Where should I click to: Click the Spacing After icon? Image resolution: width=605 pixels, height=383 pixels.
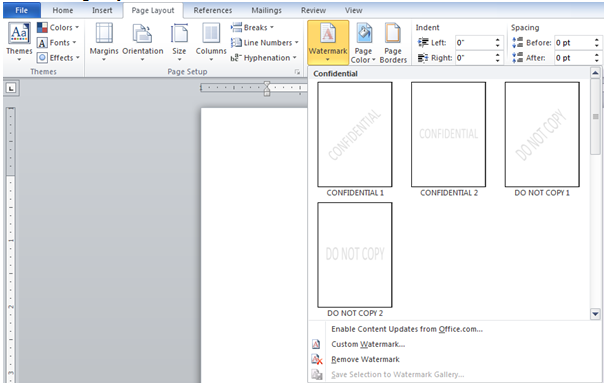(x=517, y=58)
